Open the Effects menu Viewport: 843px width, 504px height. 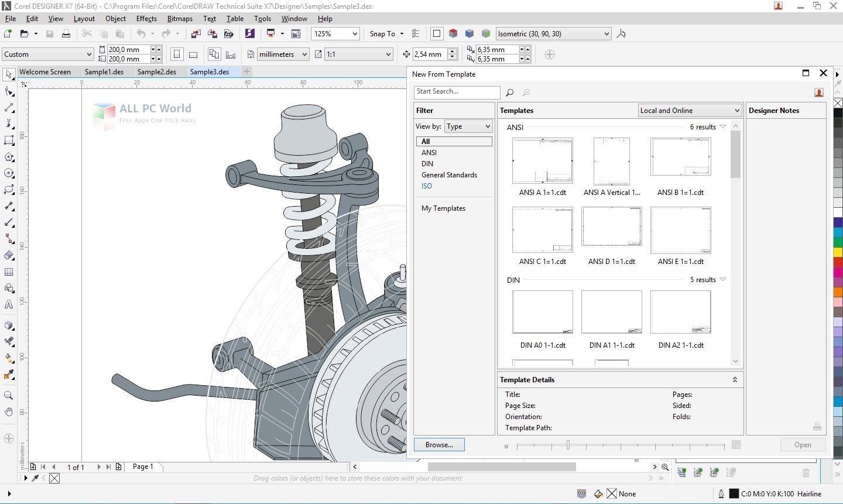pyautogui.click(x=146, y=19)
